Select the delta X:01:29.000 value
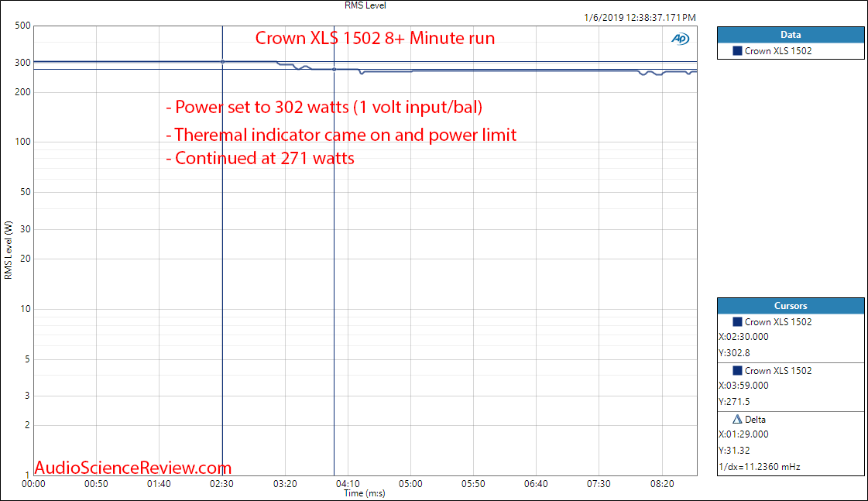The image size is (868, 501). [743, 434]
